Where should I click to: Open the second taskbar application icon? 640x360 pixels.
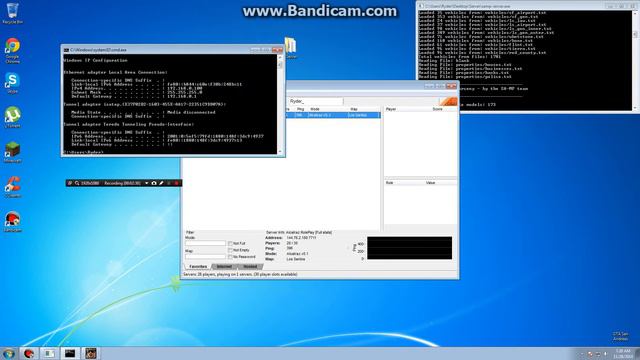(x=49, y=353)
